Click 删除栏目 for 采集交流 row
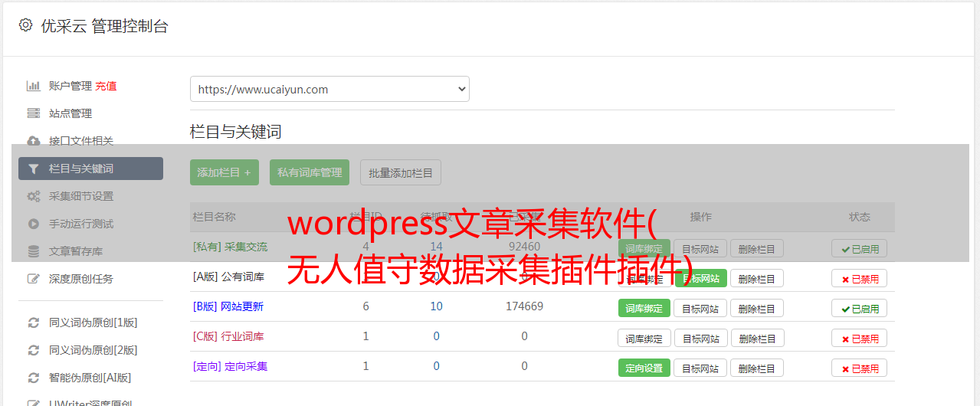This screenshot has width=980, height=406. [757, 248]
